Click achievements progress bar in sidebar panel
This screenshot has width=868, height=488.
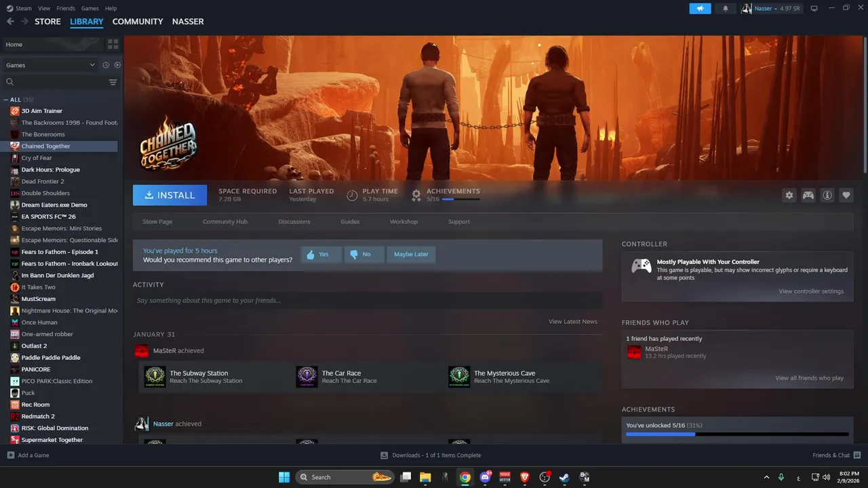click(x=737, y=434)
